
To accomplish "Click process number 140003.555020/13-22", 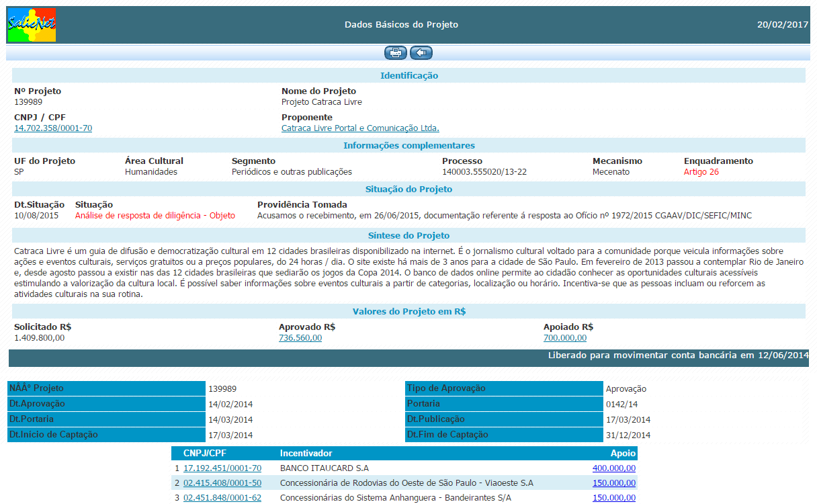I will pyautogui.click(x=484, y=172).
